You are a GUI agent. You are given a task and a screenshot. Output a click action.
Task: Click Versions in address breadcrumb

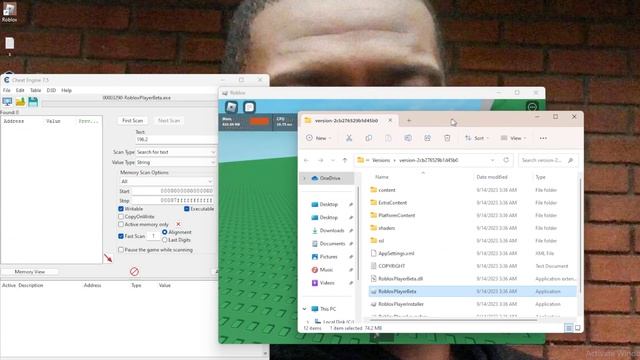381,160
